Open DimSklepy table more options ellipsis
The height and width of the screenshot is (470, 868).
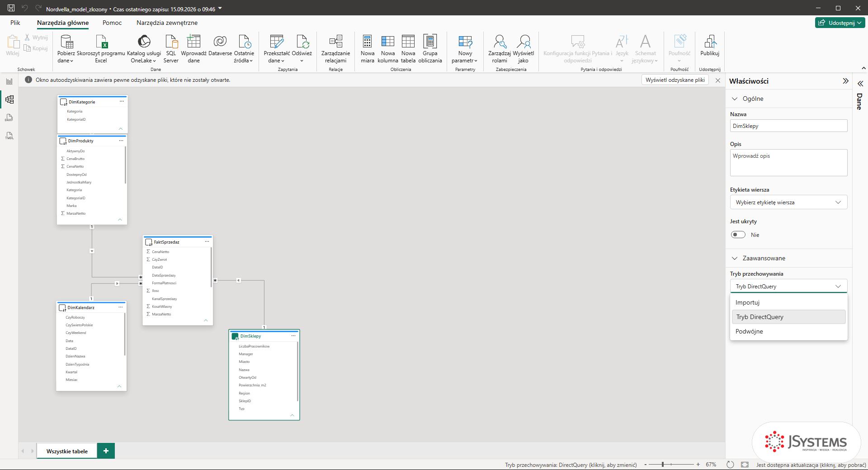coord(293,336)
